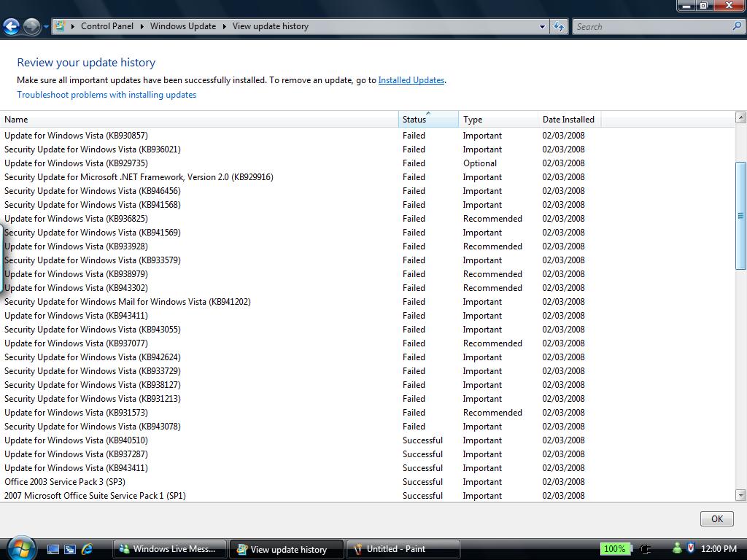
Task: Click the Switch between windows icon
Action: pyautogui.click(x=70, y=549)
